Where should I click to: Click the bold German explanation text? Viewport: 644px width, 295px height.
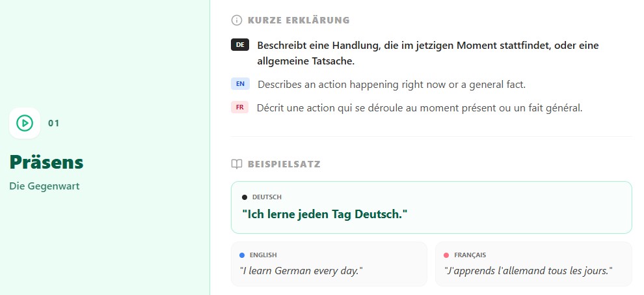coord(427,53)
